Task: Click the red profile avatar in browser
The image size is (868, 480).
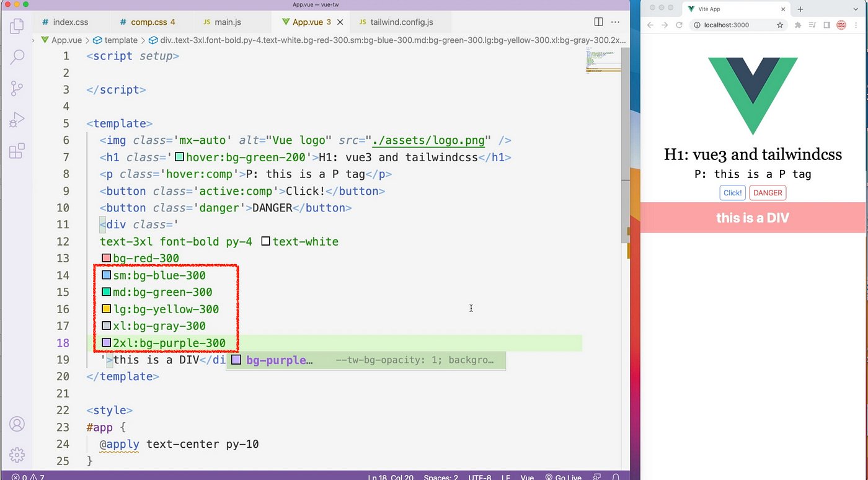Action: pyautogui.click(x=841, y=25)
